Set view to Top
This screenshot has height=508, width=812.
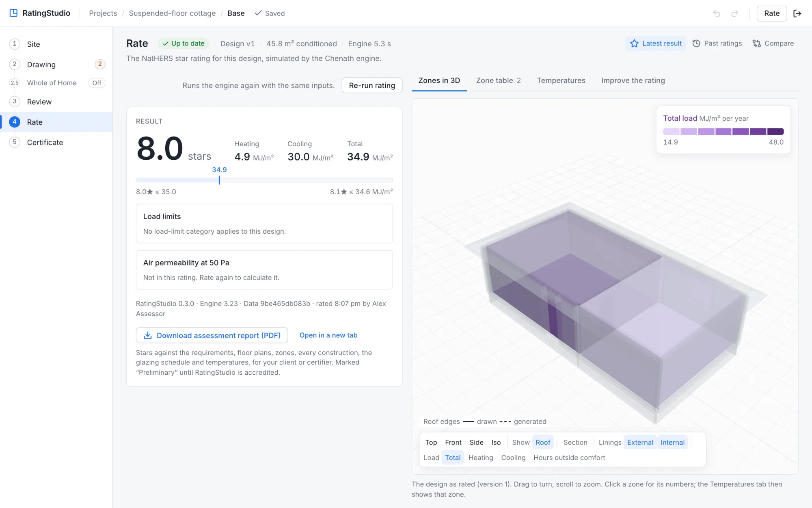point(431,442)
